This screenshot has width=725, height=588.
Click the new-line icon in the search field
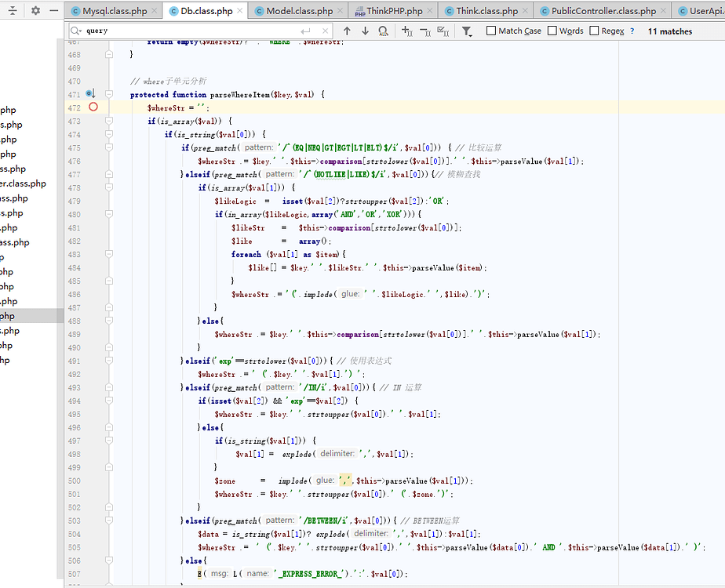pyautogui.click(x=306, y=31)
